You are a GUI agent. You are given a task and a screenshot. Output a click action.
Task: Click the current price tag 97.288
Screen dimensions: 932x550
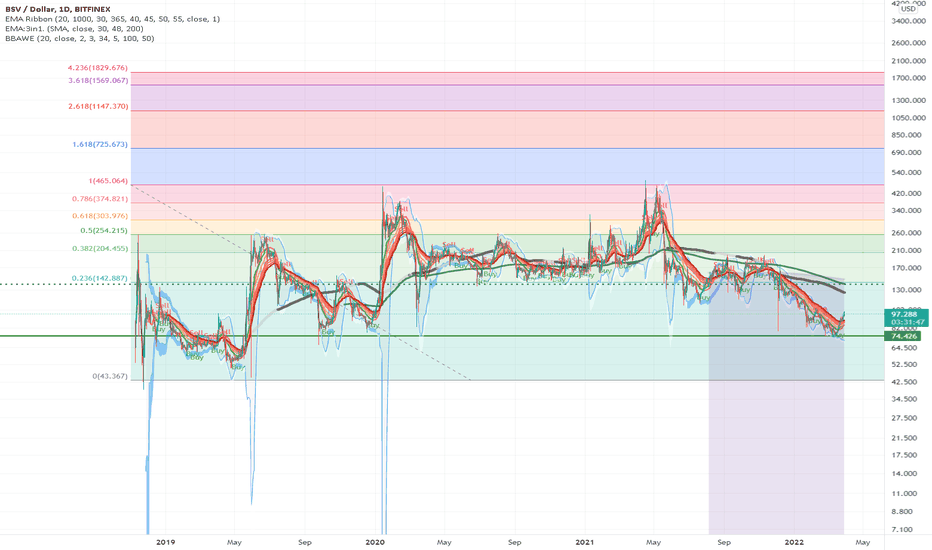(x=906, y=318)
